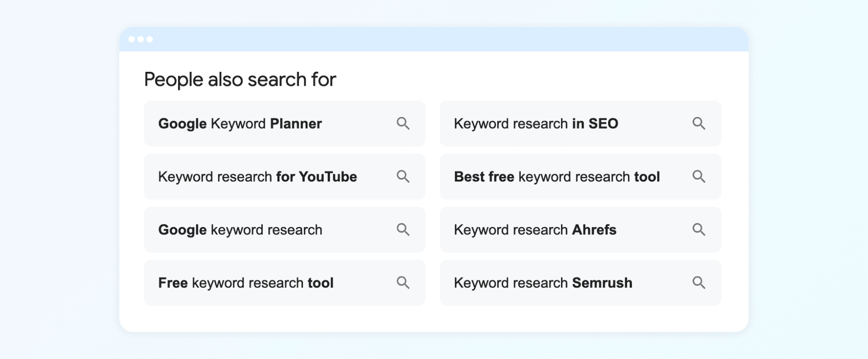868x359 pixels.
Task: Click the third dot in the blue title bar
Action: point(151,39)
